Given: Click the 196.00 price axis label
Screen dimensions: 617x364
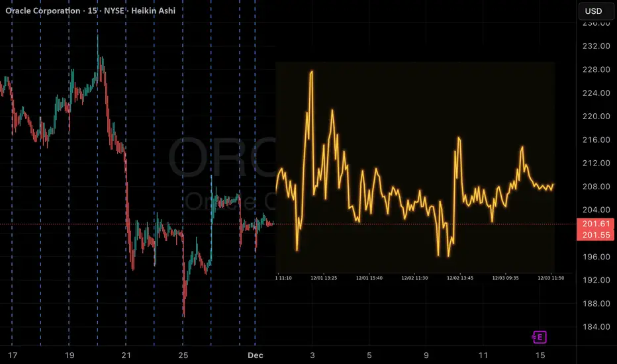Looking at the screenshot, I should (x=596, y=257).
